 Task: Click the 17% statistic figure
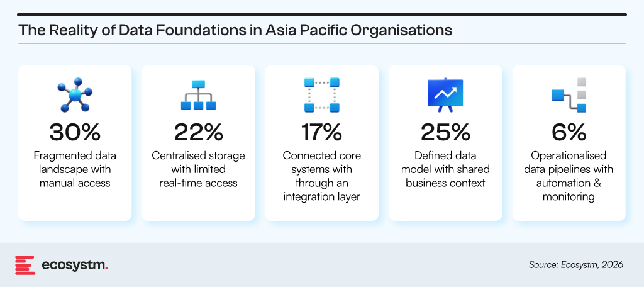click(321, 132)
